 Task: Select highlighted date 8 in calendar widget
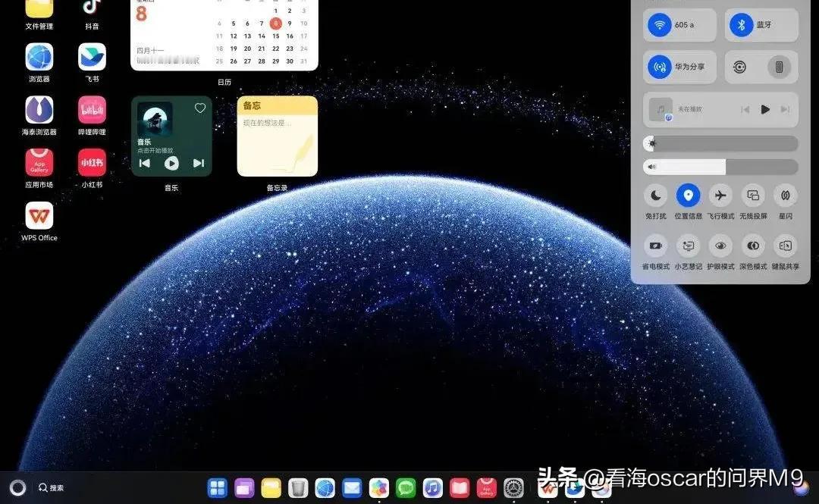tap(276, 23)
